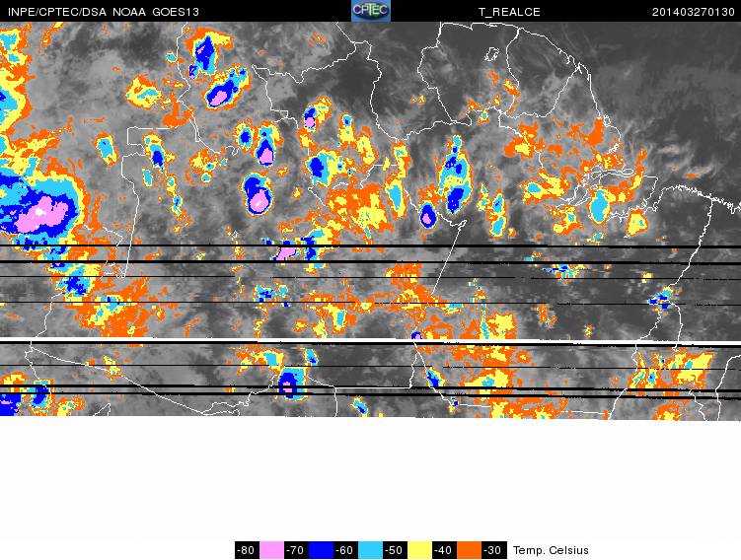Viewport: 741px width, 560px height.
Task: Select the pink -80 to -70 legend swatch
Action: 271,550
